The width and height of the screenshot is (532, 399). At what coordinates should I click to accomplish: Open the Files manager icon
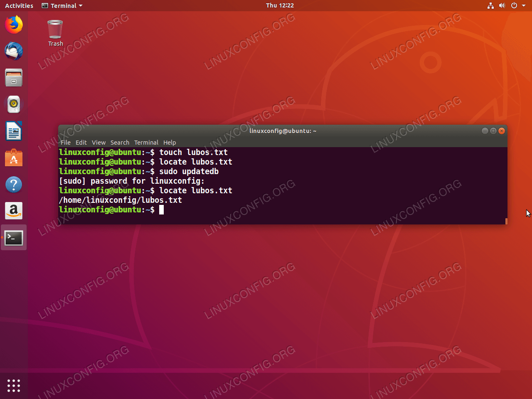(14, 78)
